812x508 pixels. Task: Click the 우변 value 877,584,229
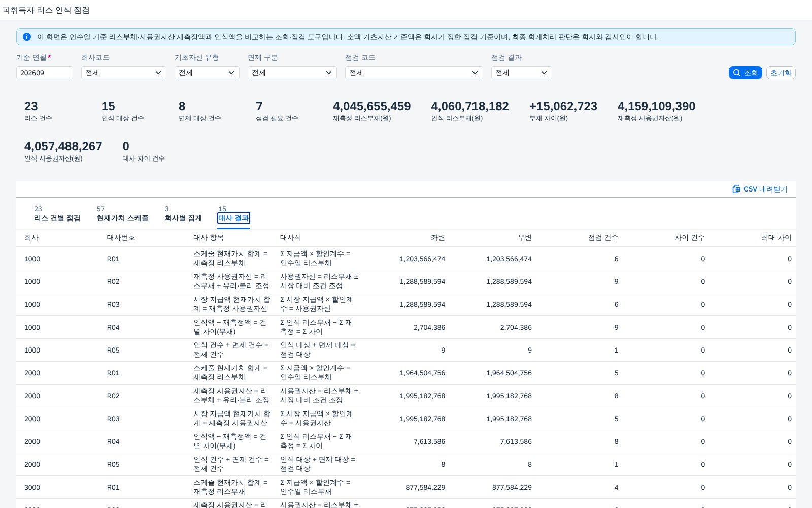click(512, 487)
